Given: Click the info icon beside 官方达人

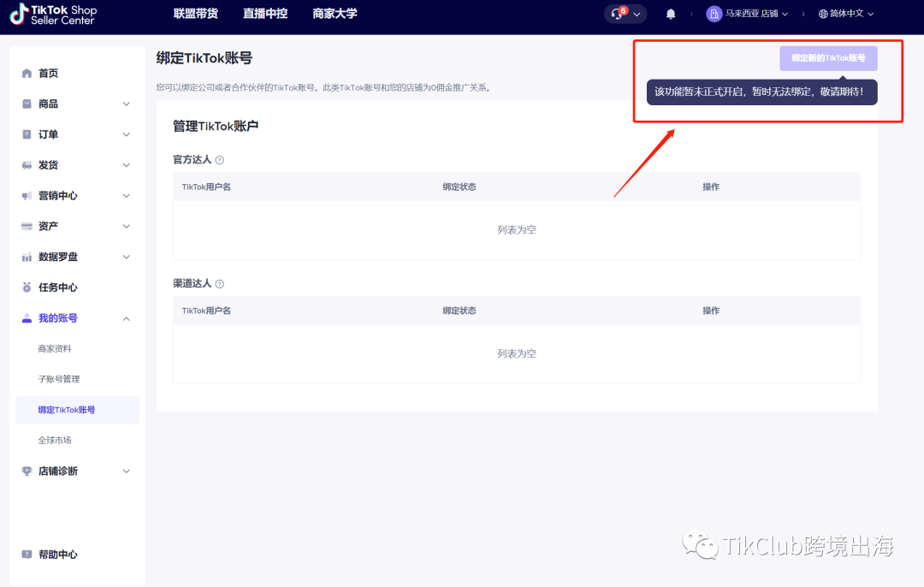Looking at the screenshot, I should [x=220, y=159].
